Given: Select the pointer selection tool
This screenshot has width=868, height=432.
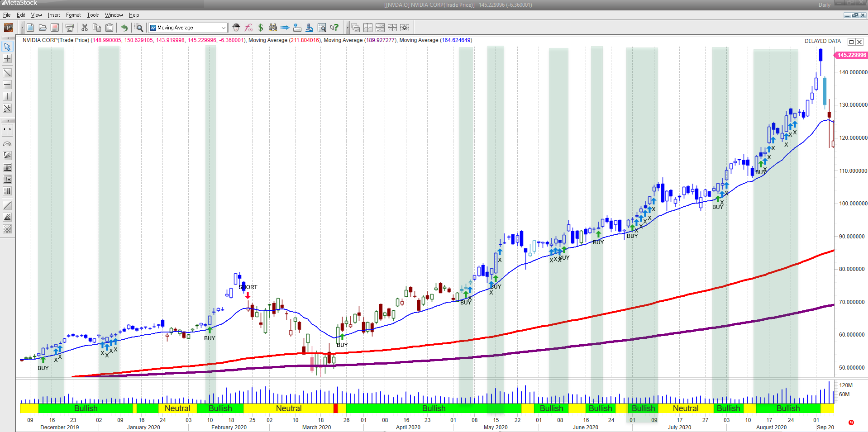Looking at the screenshot, I should [7, 47].
